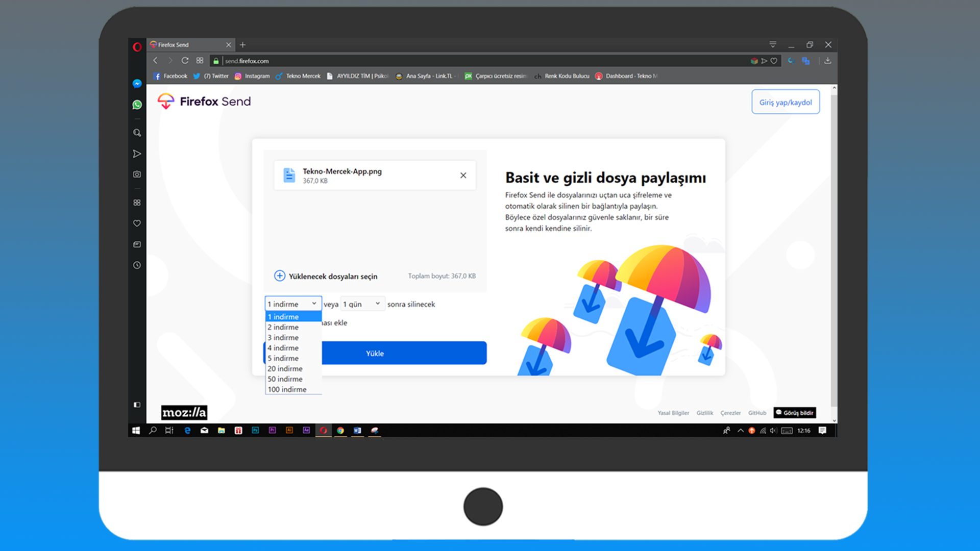Viewport: 980px width, 551px height.
Task: Open Speed Dial grid icon in sidebar
Action: pos(137,203)
